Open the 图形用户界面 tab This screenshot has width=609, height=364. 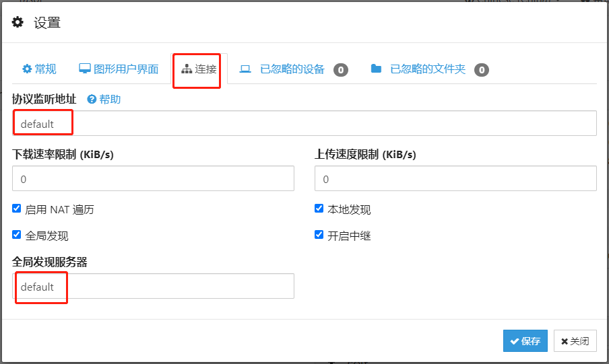(119, 69)
